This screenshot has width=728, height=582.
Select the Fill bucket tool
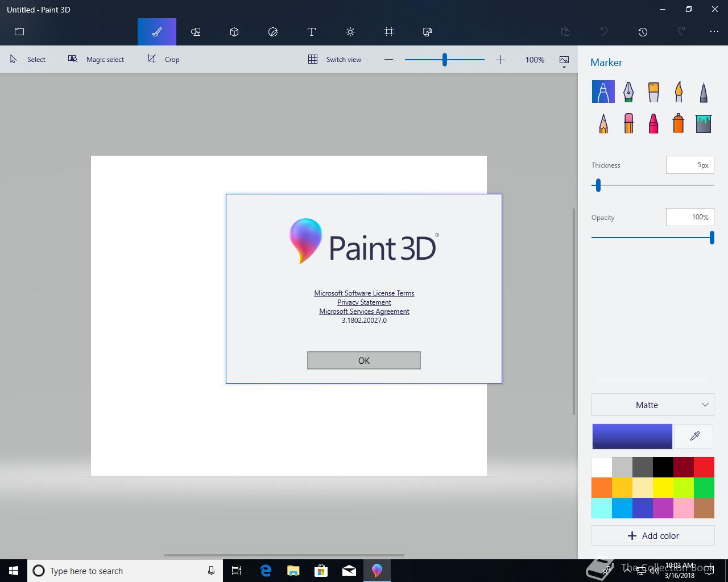coord(704,123)
